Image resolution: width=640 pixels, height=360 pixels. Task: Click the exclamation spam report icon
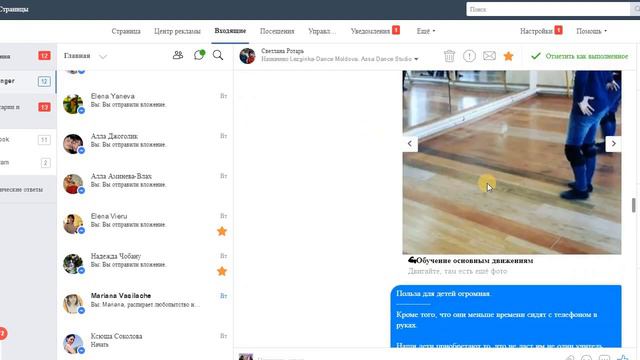[x=469, y=56]
